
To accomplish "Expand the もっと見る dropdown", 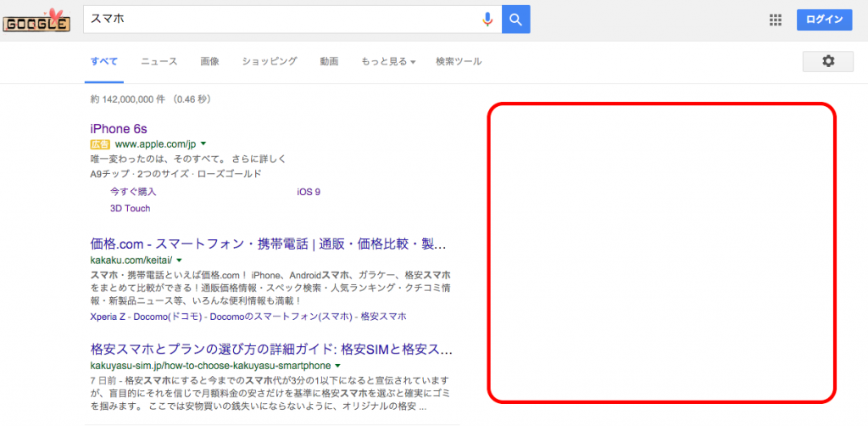I will tap(388, 61).
